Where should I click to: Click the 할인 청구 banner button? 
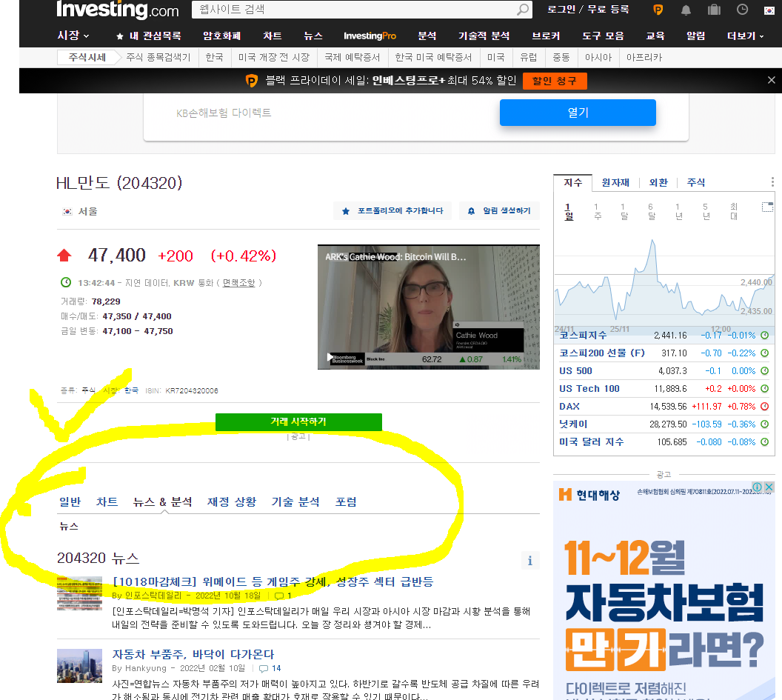(554, 79)
